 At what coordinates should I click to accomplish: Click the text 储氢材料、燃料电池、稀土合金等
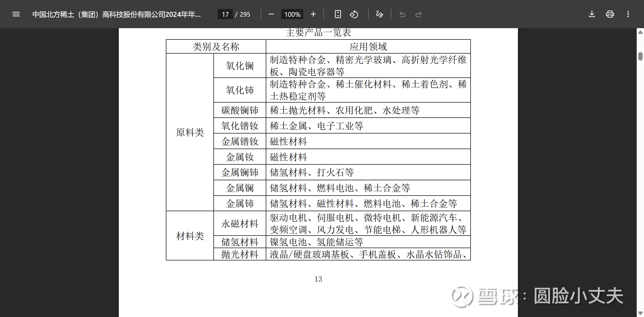(x=340, y=188)
